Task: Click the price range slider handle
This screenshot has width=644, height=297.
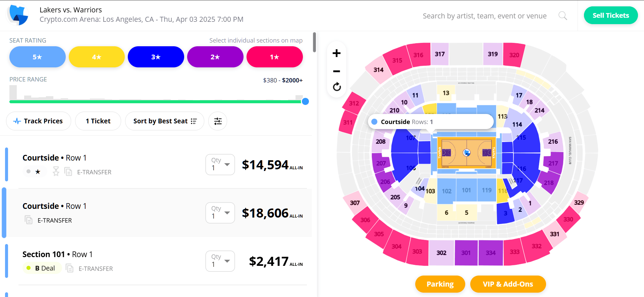Action: [305, 102]
